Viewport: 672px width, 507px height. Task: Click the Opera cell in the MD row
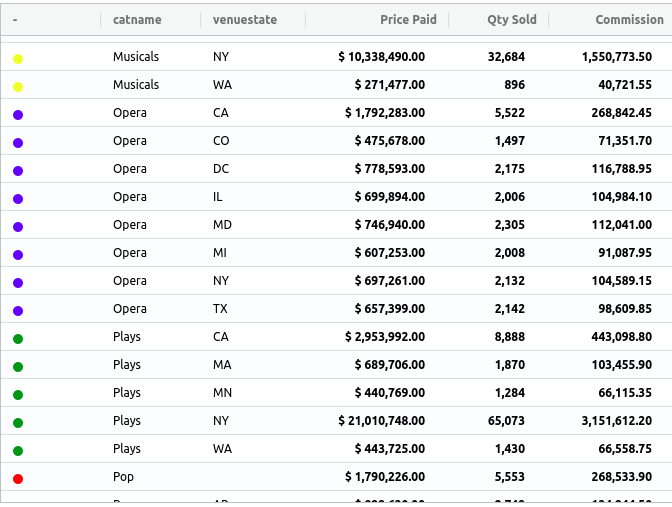tap(130, 225)
